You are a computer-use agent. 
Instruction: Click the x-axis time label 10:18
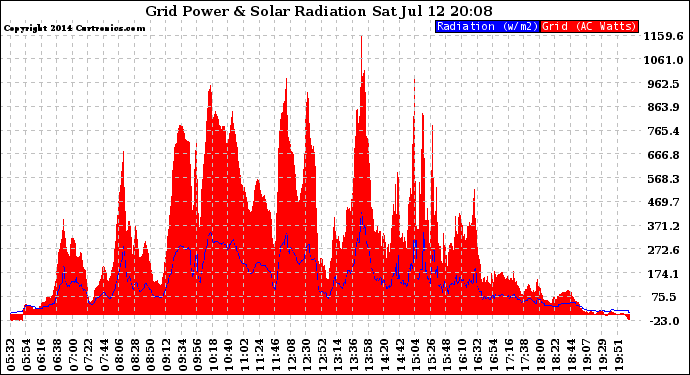(x=212, y=354)
